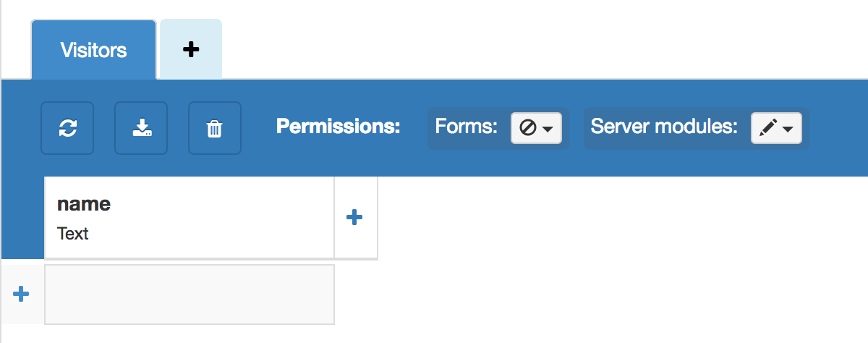
Task: Download the table using the download icon
Action: pyautogui.click(x=141, y=128)
